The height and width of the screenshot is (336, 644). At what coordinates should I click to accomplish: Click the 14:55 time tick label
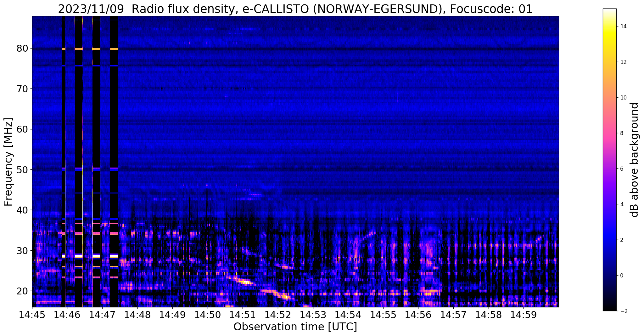click(x=383, y=315)
